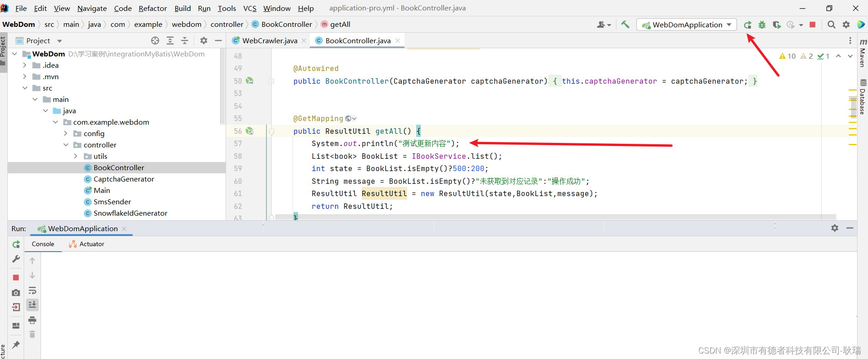Expand the .idea folder
Screen dimensions: 868x359
coord(25,65)
